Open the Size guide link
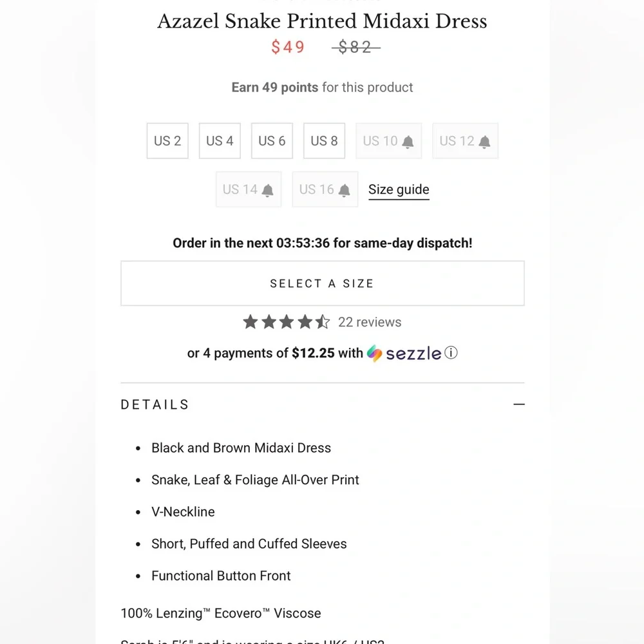 pos(399,190)
